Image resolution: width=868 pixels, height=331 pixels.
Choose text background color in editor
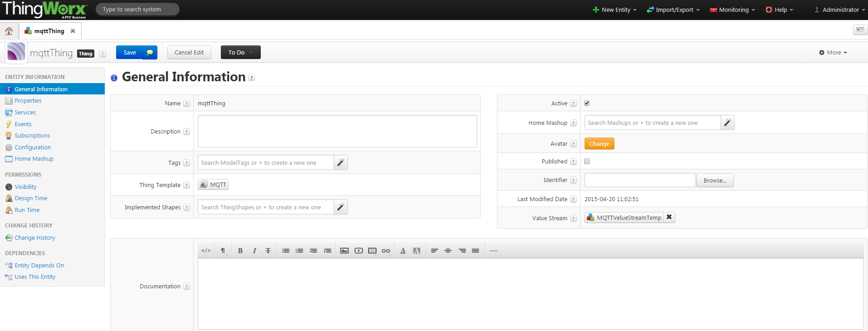417,251
